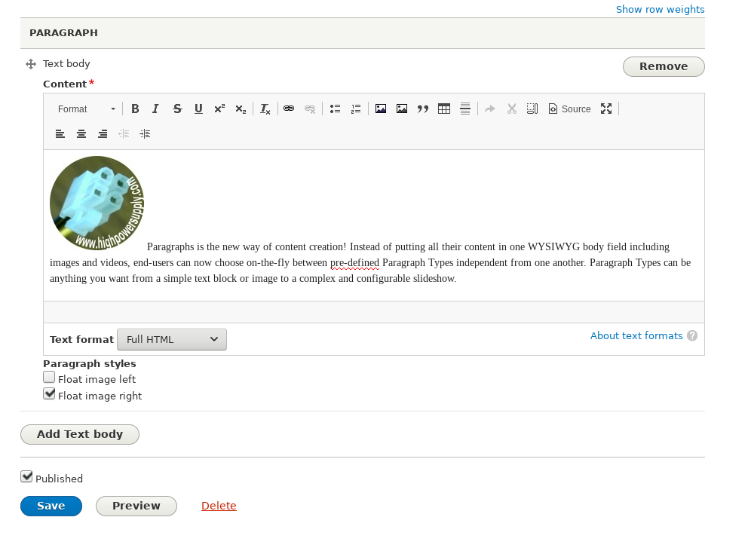Insert a block quote

pyautogui.click(x=423, y=109)
